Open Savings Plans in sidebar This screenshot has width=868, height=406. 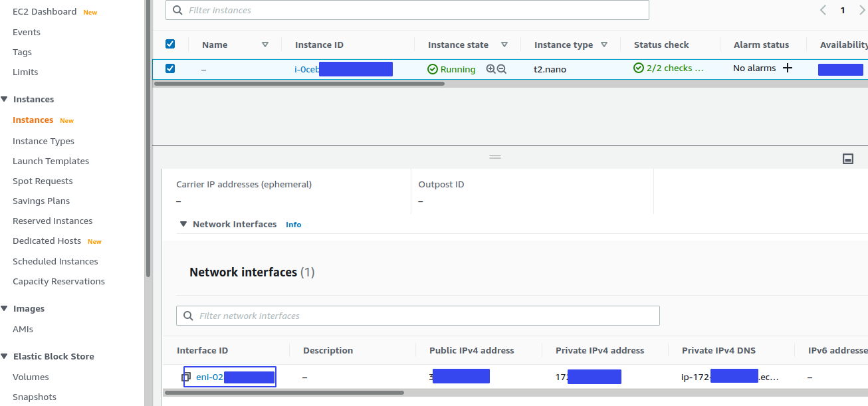click(x=41, y=201)
